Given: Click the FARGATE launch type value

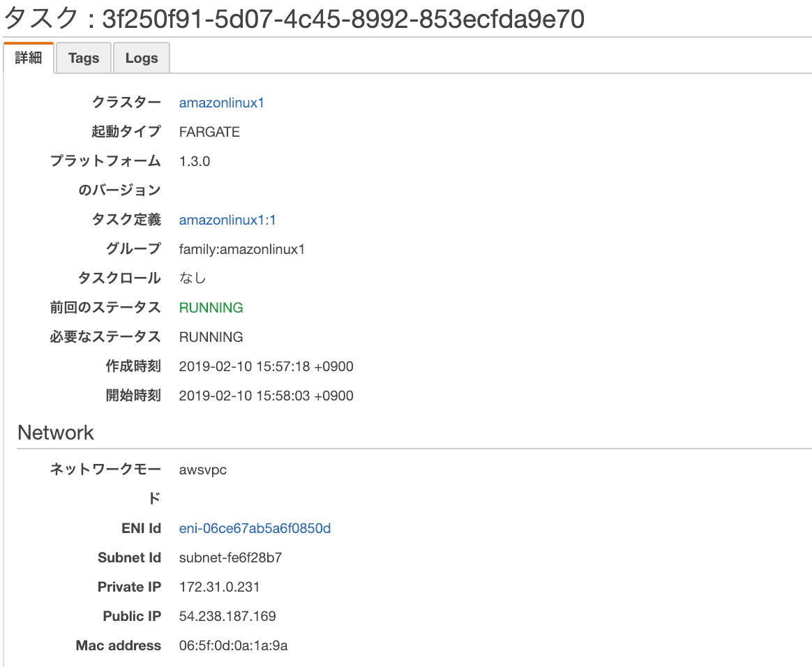Looking at the screenshot, I should [x=209, y=132].
